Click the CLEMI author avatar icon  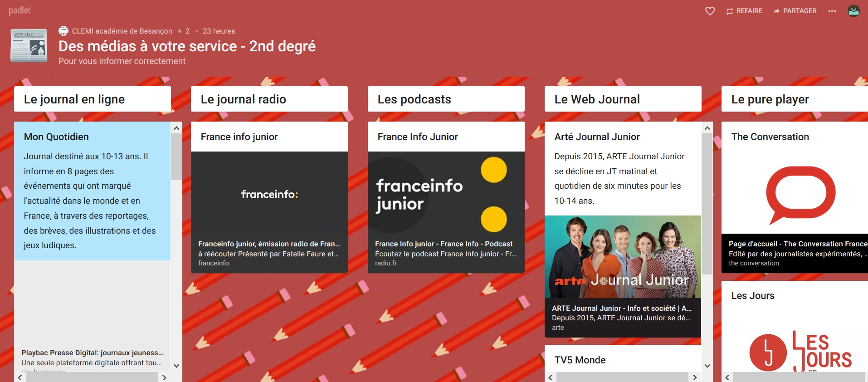[63, 31]
